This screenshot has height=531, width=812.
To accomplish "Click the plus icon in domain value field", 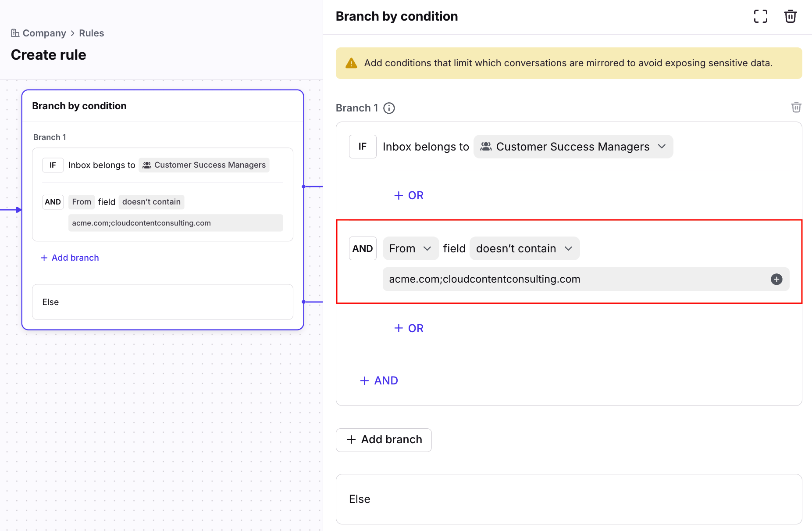I will coord(776,279).
